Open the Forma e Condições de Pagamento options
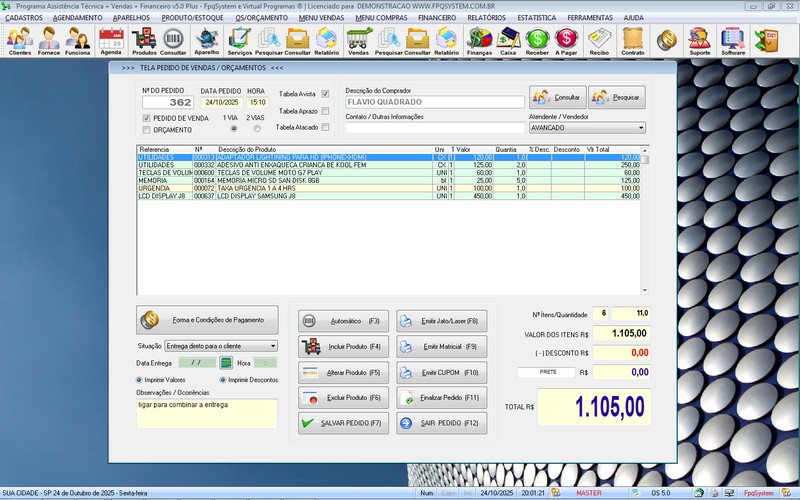This screenshot has height=500, width=800. click(x=208, y=320)
